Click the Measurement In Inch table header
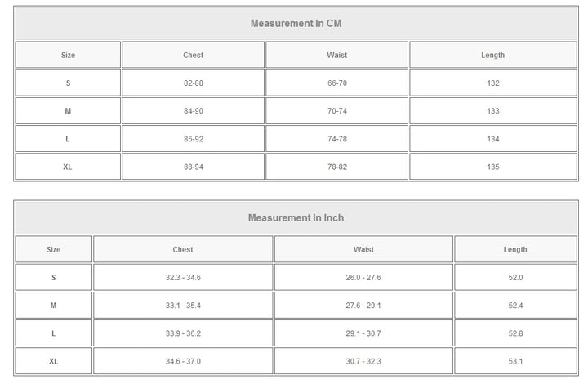This screenshot has height=384, width=588. (296, 218)
